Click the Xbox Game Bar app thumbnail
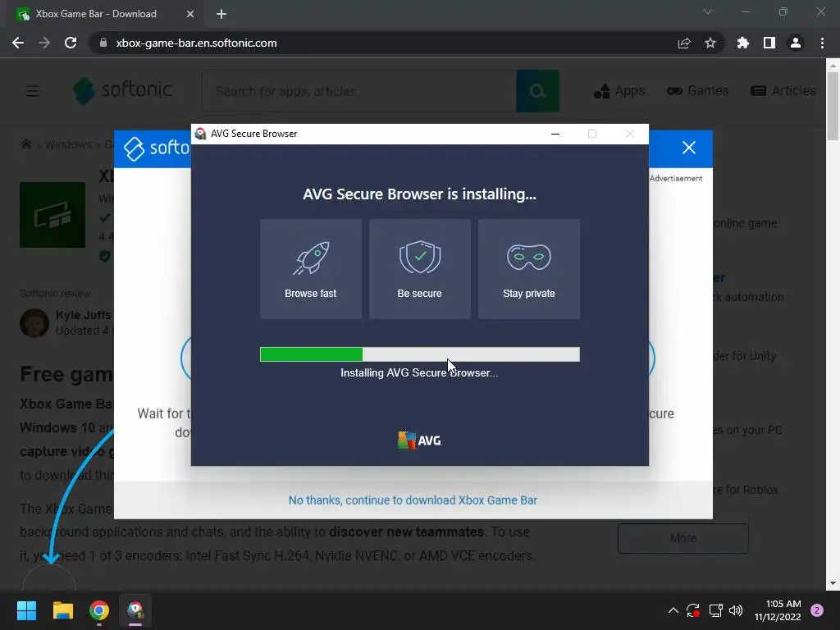Viewport: 840px width, 630px height. [x=52, y=215]
